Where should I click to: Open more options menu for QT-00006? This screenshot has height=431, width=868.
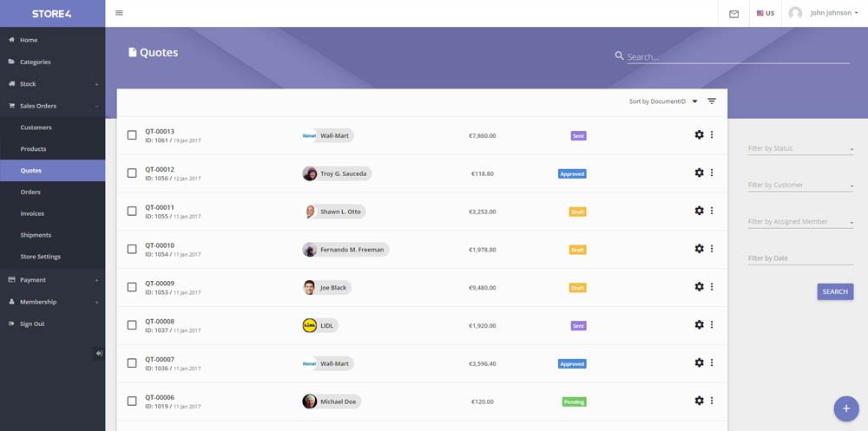tap(712, 401)
